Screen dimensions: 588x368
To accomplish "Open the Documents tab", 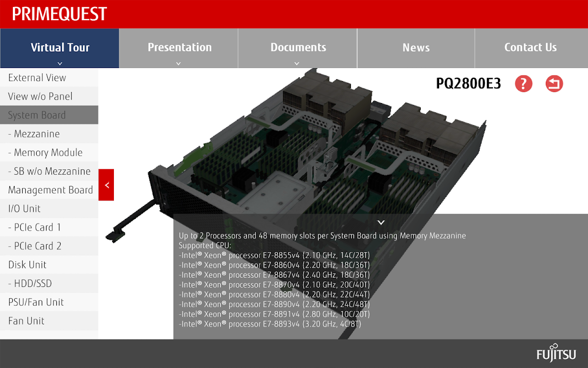I will click(298, 48).
